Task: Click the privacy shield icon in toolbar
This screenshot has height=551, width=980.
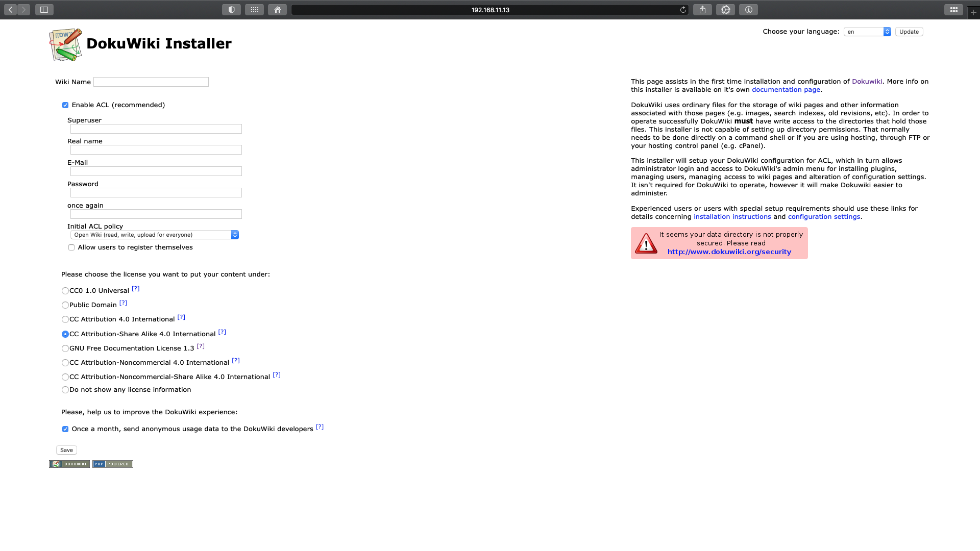Action: click(231, 10)
